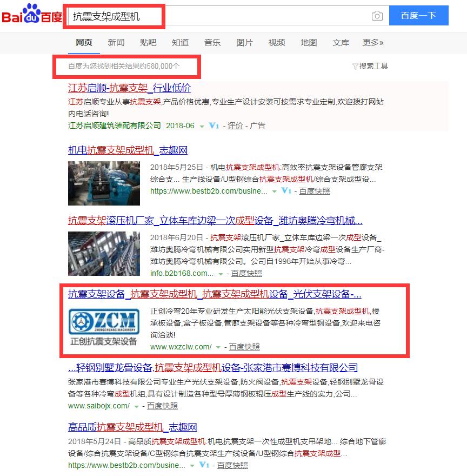Open 评价 review link in the ad result

[235, 125]
